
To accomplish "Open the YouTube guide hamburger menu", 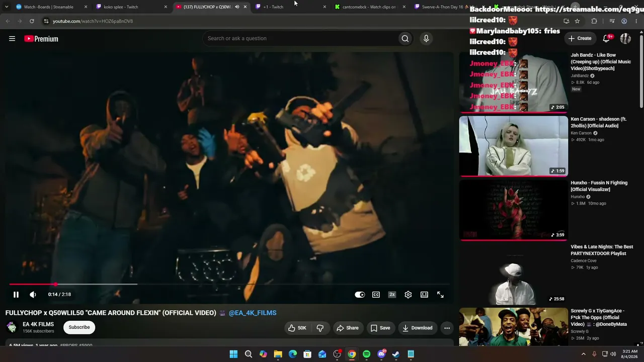I will click(12, 39).
